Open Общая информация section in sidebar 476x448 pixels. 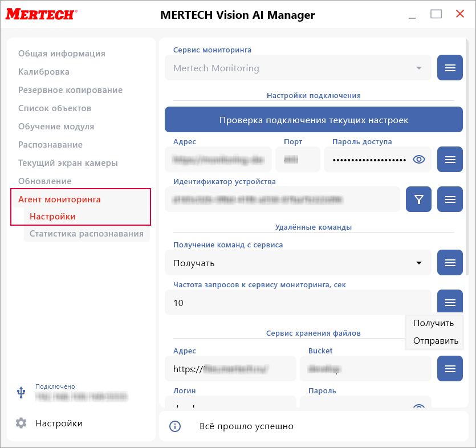(62, 54)
